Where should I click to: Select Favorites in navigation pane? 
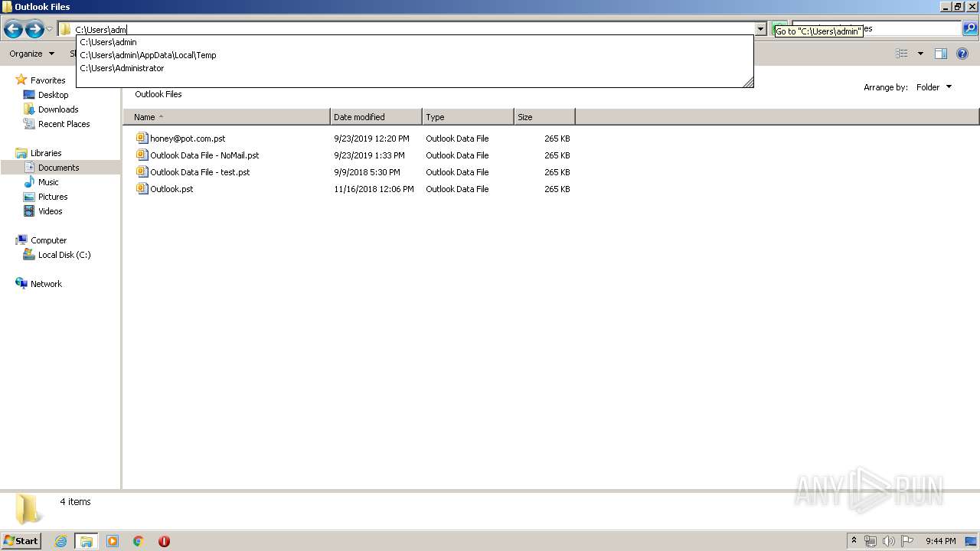[47, 80]
